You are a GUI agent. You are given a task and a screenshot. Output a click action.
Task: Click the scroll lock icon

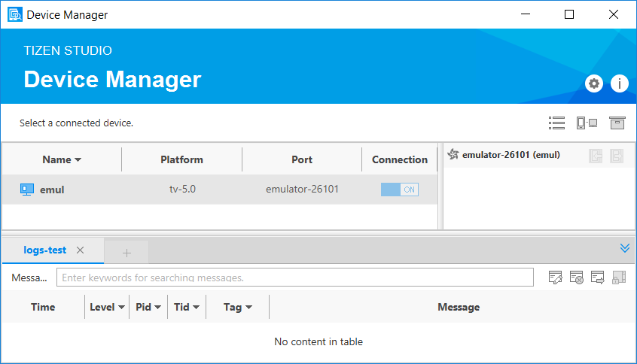click(x=619, y=278)
